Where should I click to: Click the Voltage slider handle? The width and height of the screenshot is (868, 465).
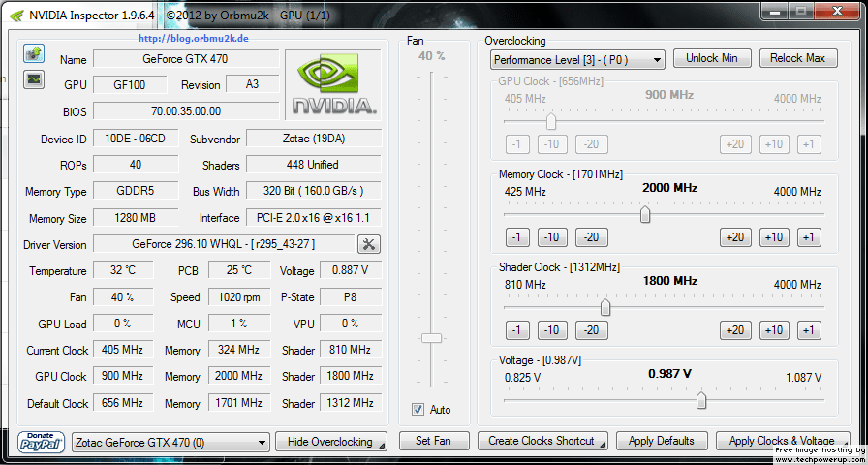[701, 400]
